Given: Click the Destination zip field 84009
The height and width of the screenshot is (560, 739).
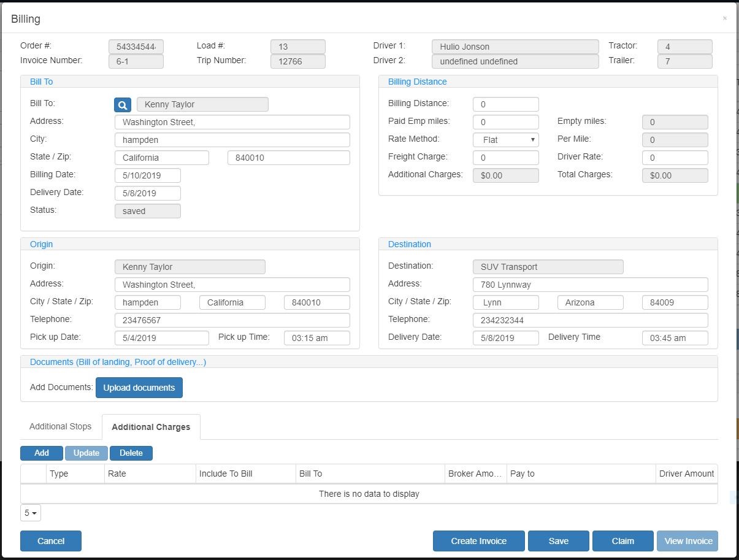Looking at the screenshot, I should pos(675,302).
